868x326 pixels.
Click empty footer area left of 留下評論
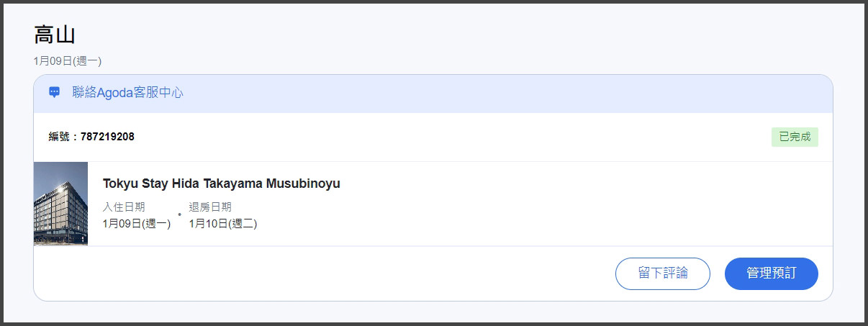324,273
